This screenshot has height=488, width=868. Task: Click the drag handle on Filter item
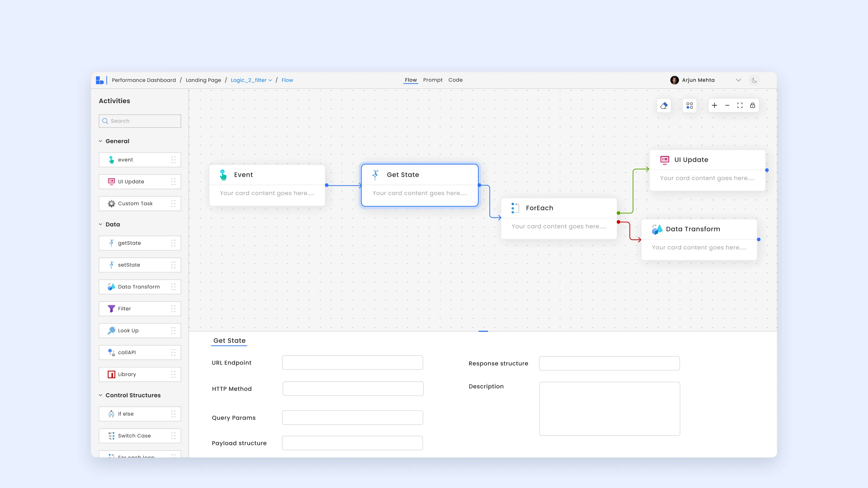pos(173,309)
